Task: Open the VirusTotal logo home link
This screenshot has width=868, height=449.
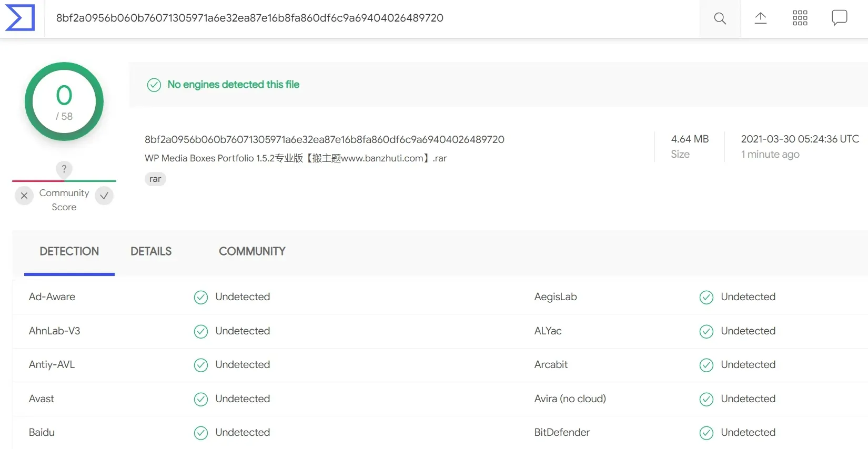Action: [20, 18]
